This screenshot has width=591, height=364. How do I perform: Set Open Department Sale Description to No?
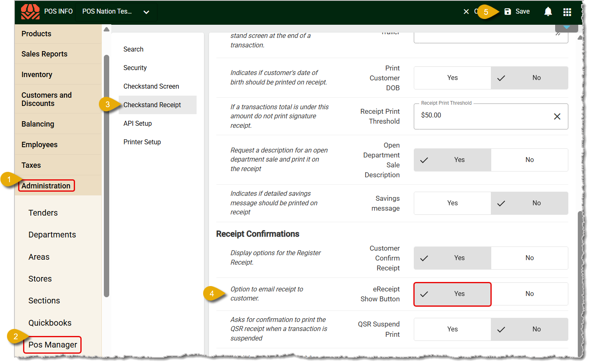529,160
